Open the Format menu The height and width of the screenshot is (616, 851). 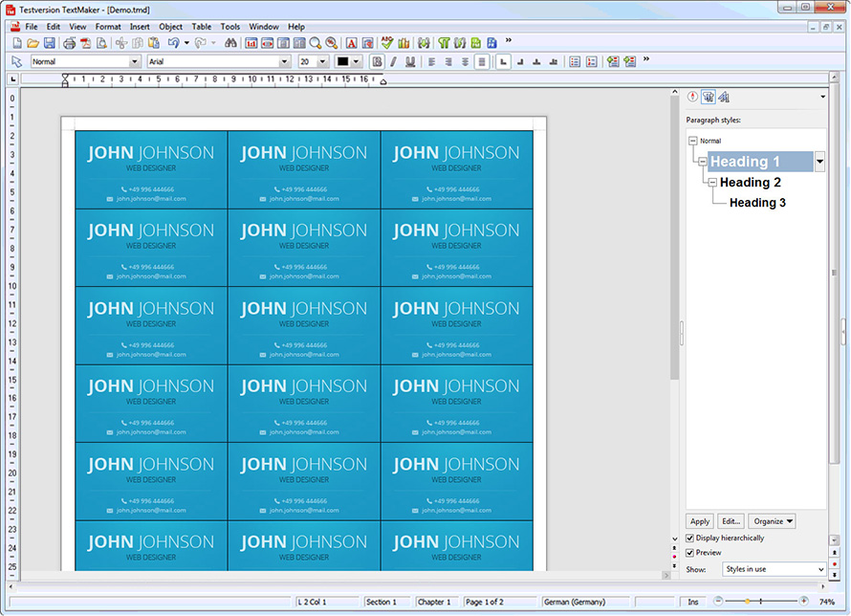pos(110,27)
